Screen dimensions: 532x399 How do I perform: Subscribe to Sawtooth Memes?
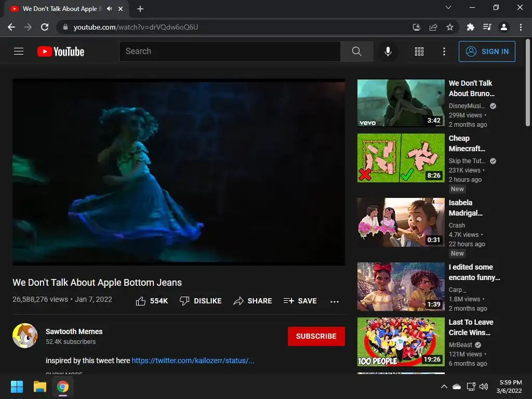tap(316, 336)
